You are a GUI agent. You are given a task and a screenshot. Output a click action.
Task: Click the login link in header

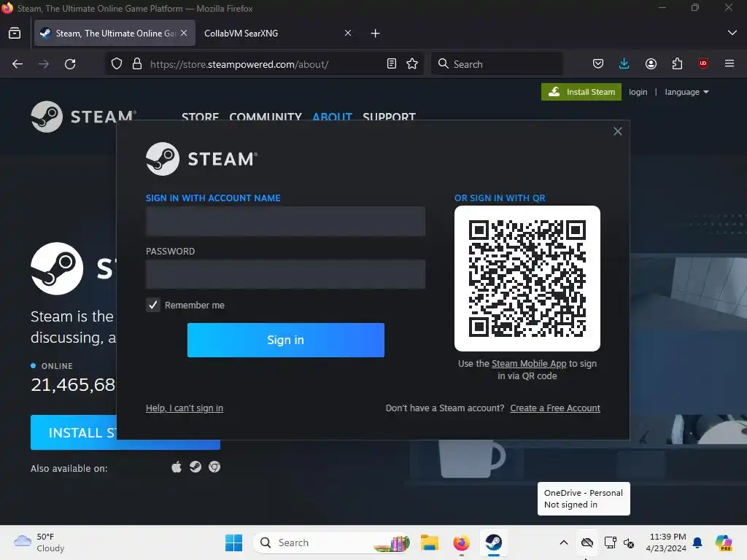click(638, 92)
